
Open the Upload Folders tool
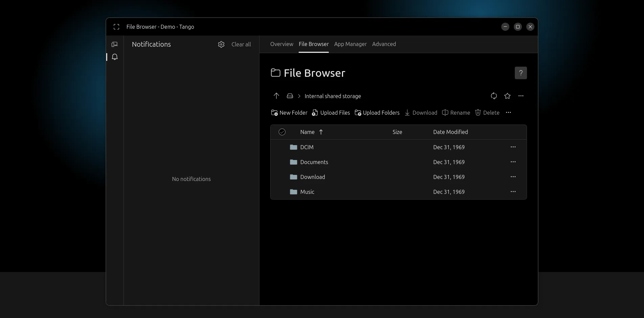click(377, 113)
